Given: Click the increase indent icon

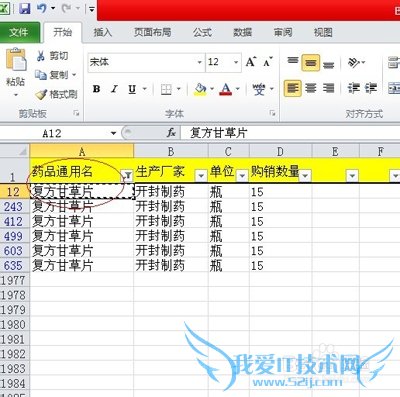Looking at the screenshot, I should point(371,88).
